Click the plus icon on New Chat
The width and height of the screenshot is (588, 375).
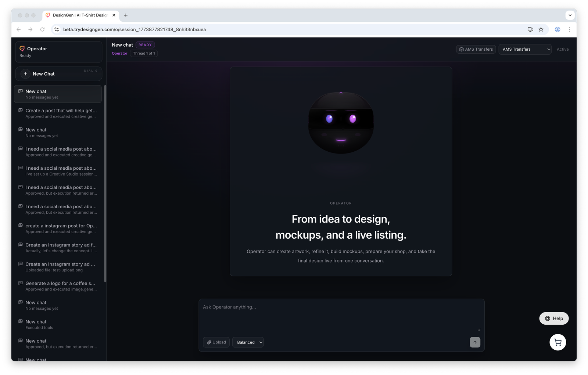(25, 74)
